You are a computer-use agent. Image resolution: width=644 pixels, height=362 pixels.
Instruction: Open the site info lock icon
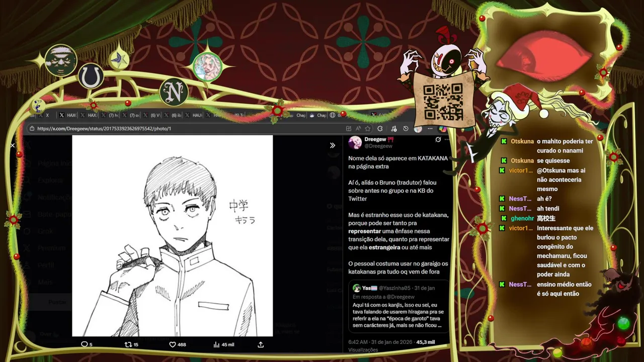[x=32, y=128]
